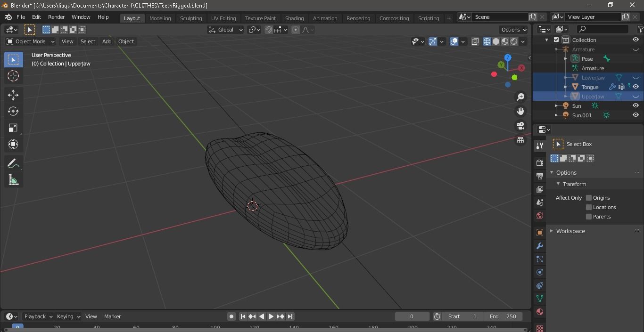
Task: Select the Measure tool
Action: point(13,179)
